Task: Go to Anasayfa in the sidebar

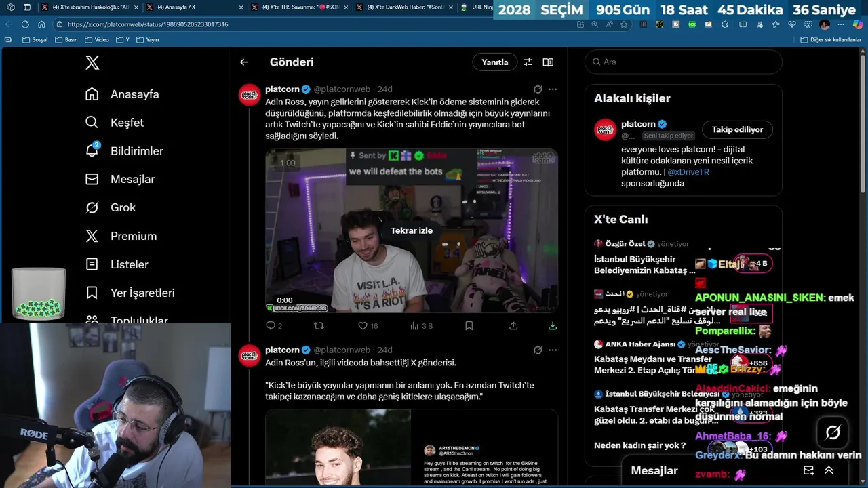Action: point(122,94)
